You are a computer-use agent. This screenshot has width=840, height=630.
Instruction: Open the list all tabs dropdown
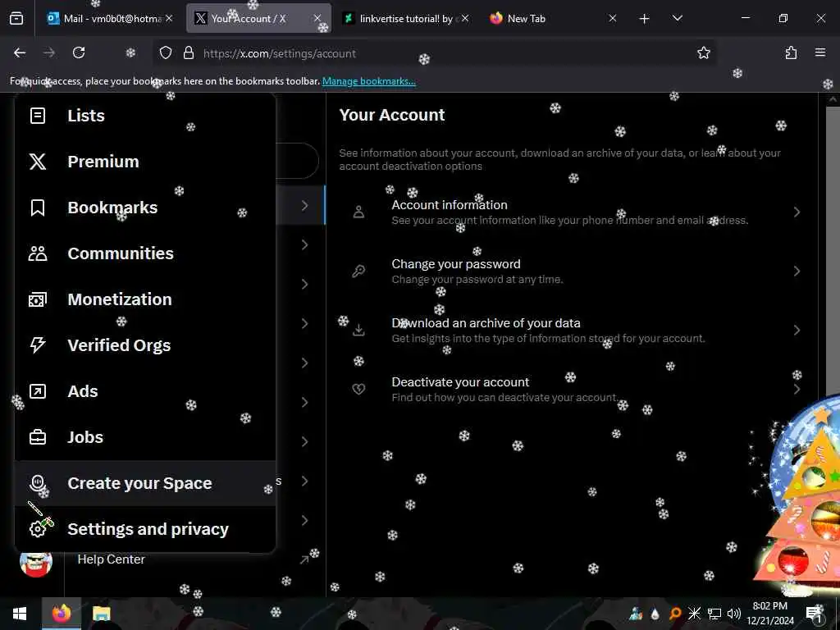coord(677,18)
